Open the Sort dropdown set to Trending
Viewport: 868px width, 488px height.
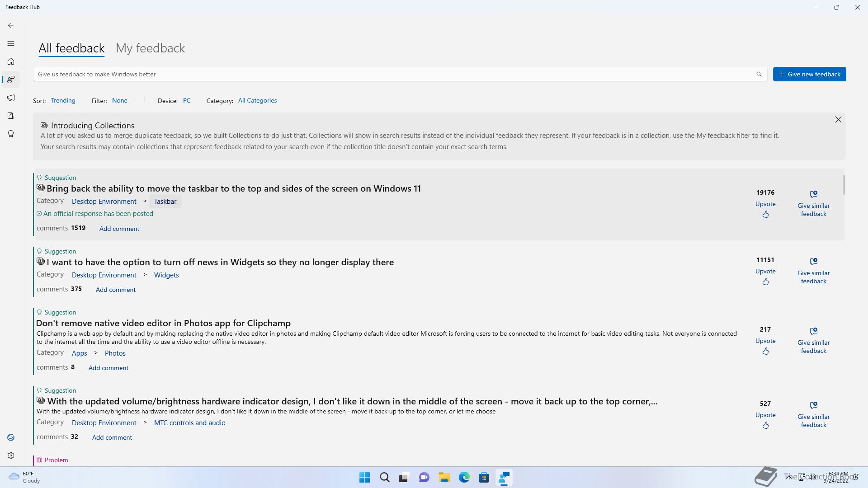(63, 101)
